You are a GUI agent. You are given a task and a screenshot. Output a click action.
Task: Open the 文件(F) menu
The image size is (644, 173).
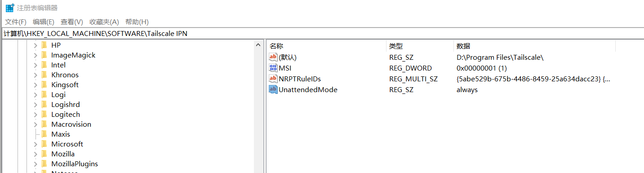tap(16, 22)
